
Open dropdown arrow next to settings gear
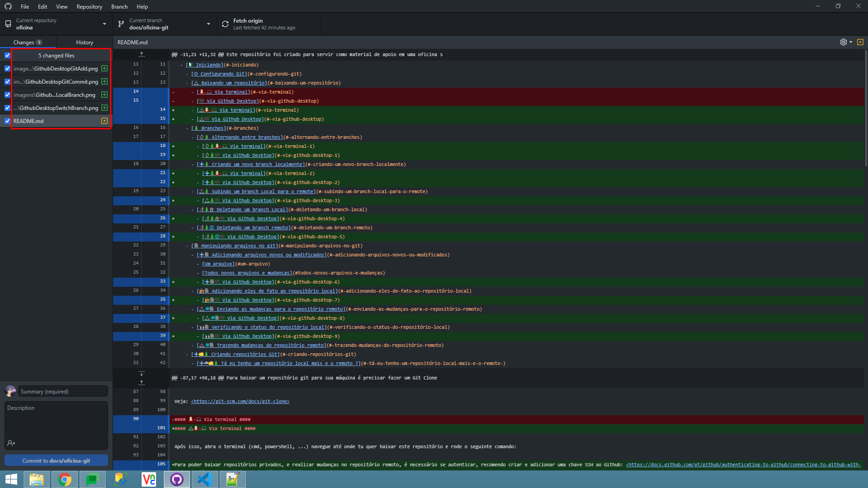tap(851, 42)
